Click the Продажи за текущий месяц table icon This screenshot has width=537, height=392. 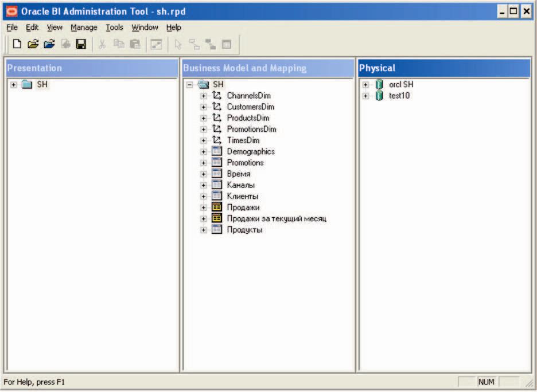coord(217,218)
